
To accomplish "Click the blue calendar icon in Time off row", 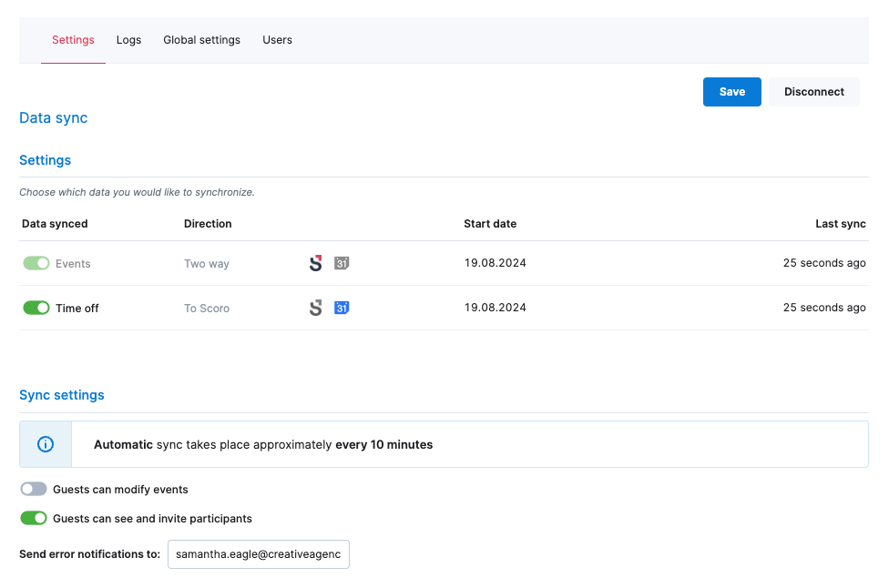I will [342, 308].
